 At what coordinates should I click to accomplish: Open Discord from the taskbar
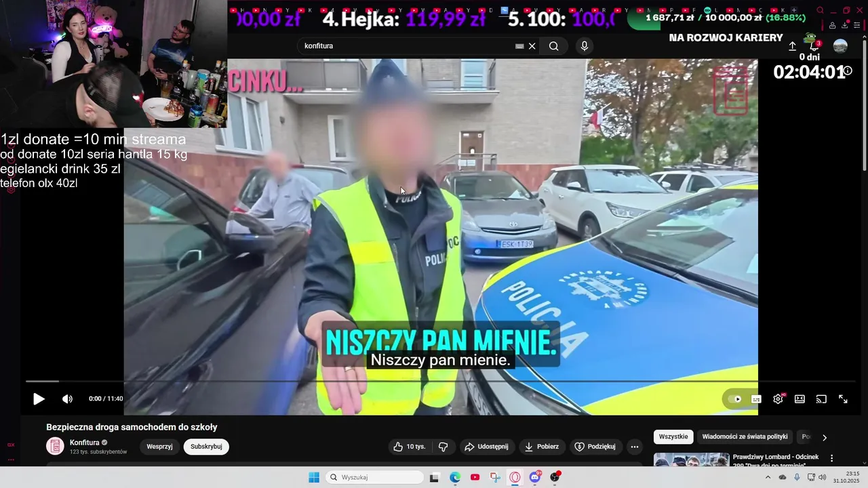(x=535, y=477)
